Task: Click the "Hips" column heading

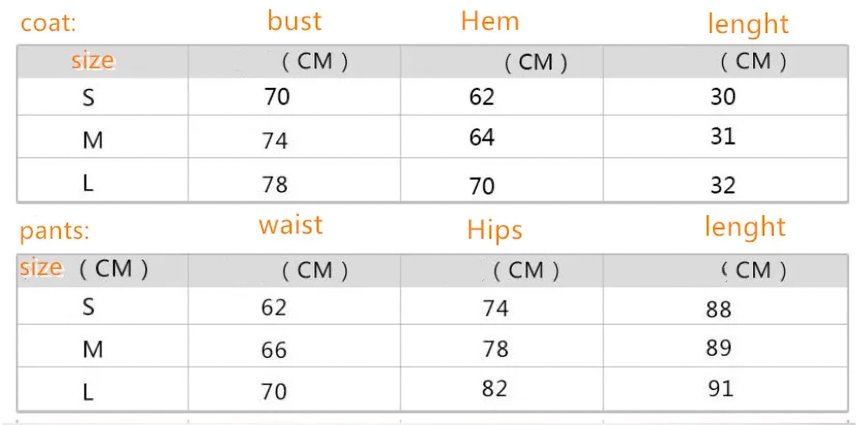Action: click(x=494, y=230)
